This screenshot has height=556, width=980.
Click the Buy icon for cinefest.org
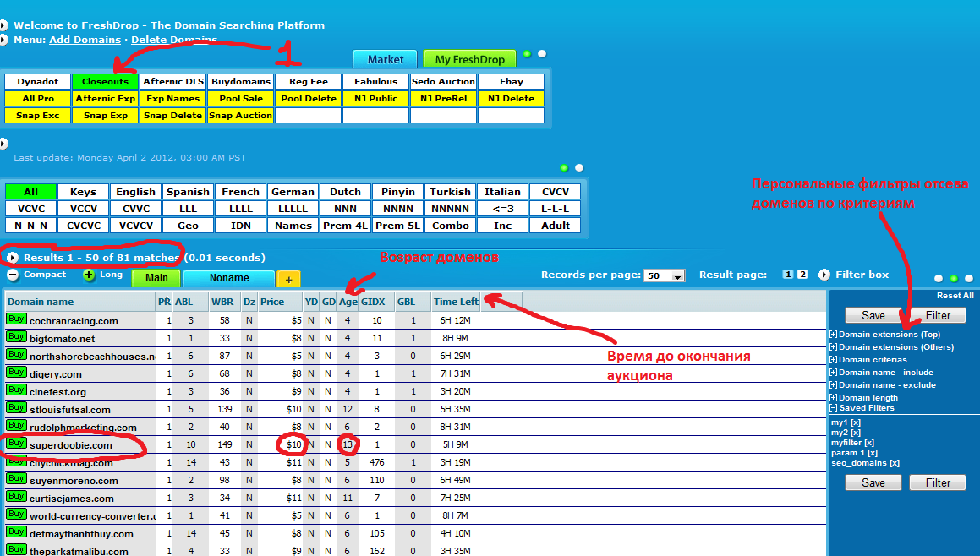click(x=16, y=390)
